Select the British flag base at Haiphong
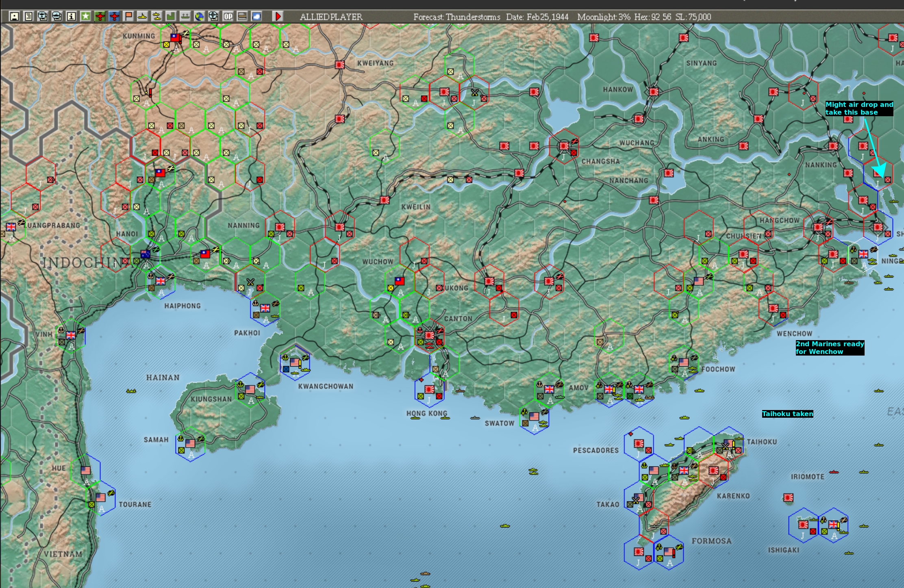 click(x=161, y=281)
